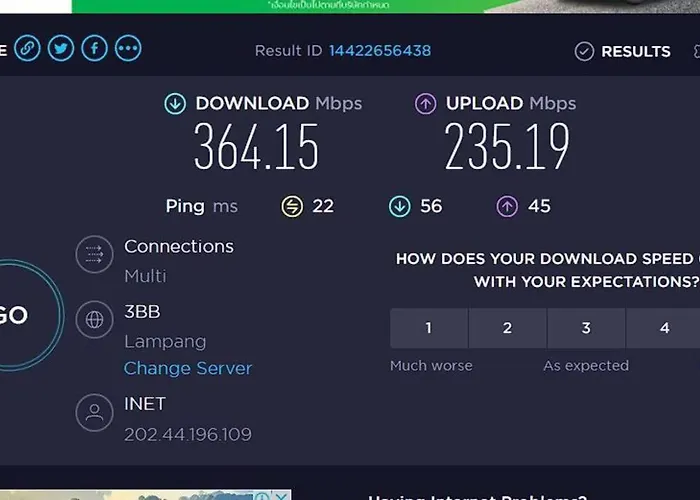Click the download latency icon next to 56
Screen dimensions: 700x500
point(400,207)
